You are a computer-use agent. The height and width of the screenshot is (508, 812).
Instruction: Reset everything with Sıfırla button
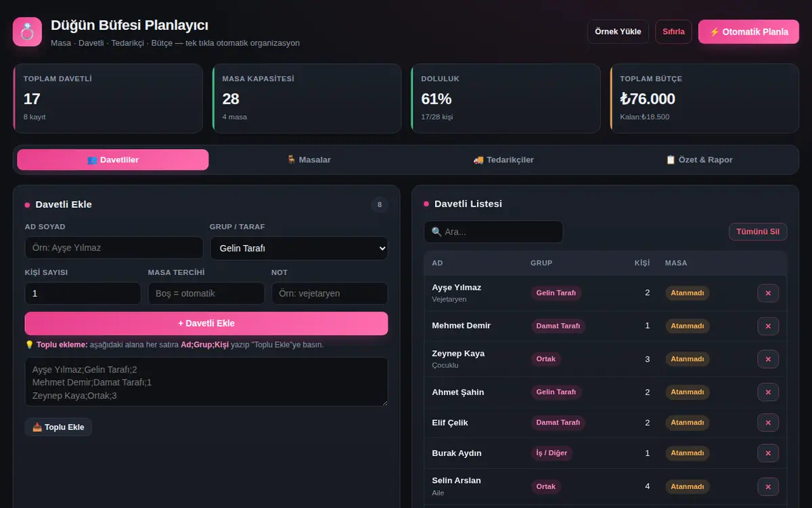[x=673, y=32]
